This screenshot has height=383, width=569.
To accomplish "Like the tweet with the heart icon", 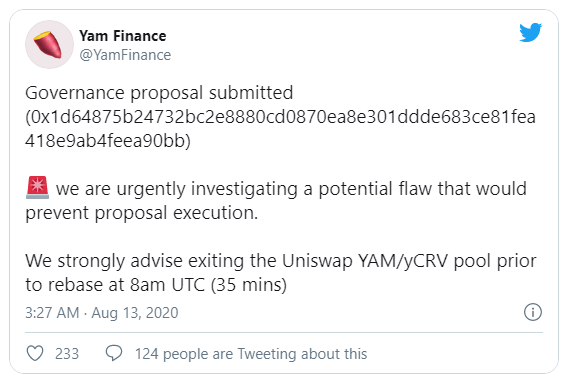I will tap(35, 353).
